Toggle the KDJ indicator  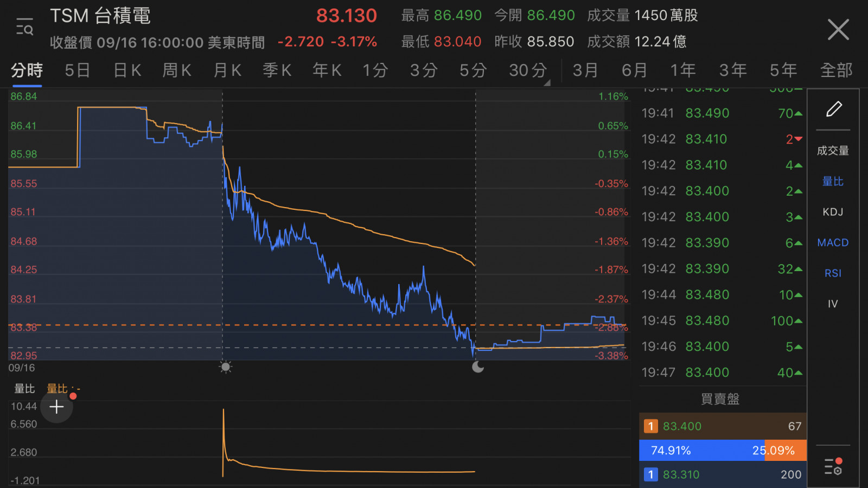(x=833, y=212)
